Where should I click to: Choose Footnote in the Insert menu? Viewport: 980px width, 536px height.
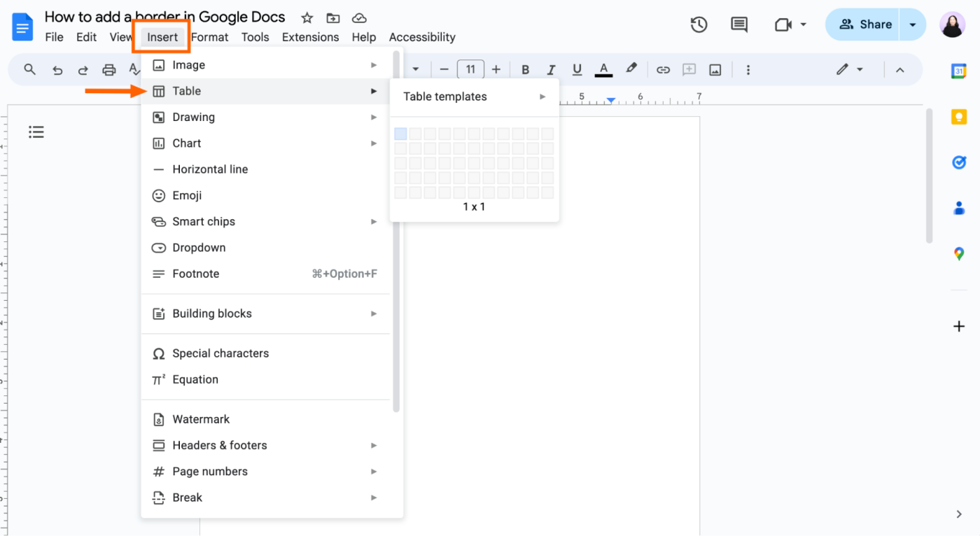point(265,274)
